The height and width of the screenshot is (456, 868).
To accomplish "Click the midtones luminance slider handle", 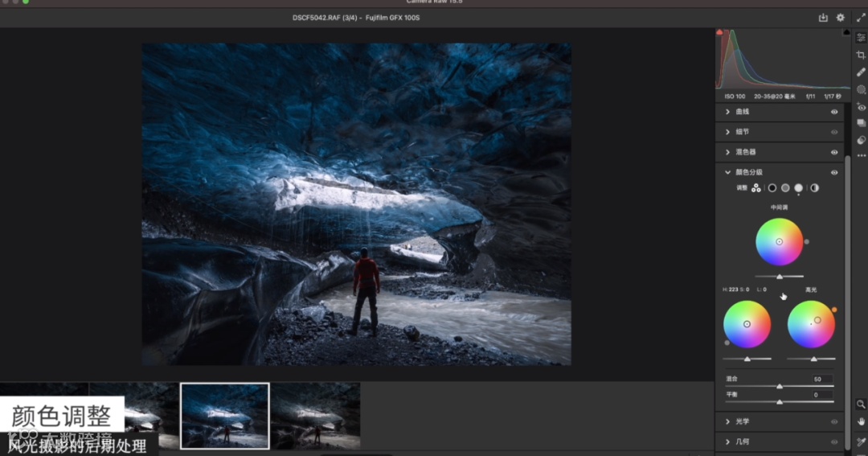I will click(780, 276).
